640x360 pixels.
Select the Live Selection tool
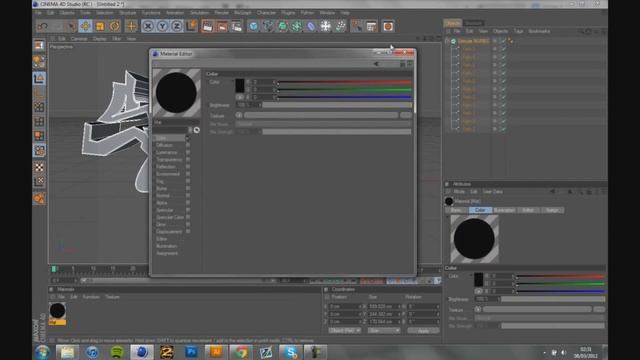click(x=71, y=27)
